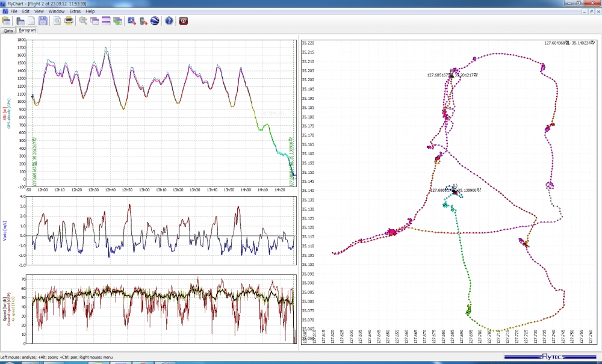Switch to the Data tab
Screen dimensions: 602x364
[x=8, y=31]
